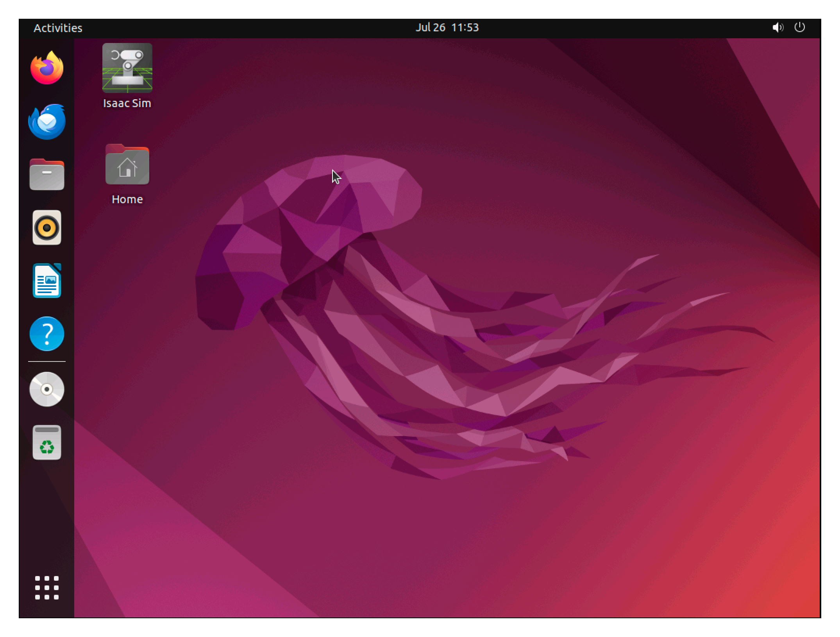Open the clock and calendar menu
The image size is (840, 637).
(447, 27)
